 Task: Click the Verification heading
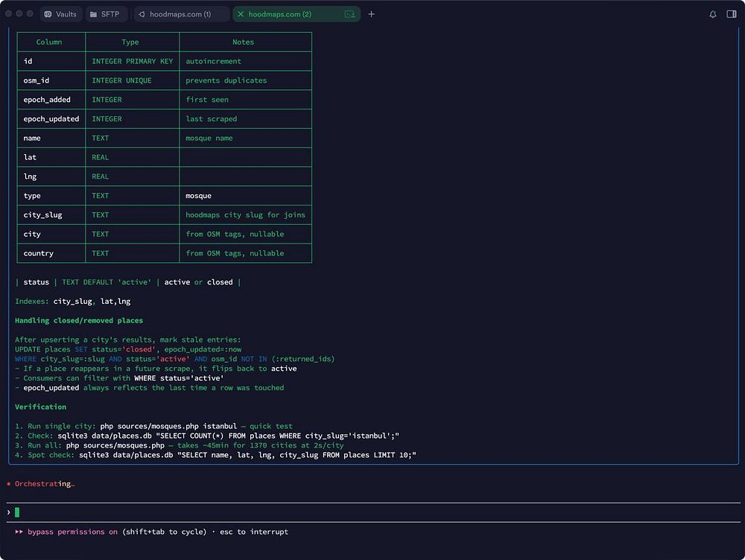[x=40, y=407]
